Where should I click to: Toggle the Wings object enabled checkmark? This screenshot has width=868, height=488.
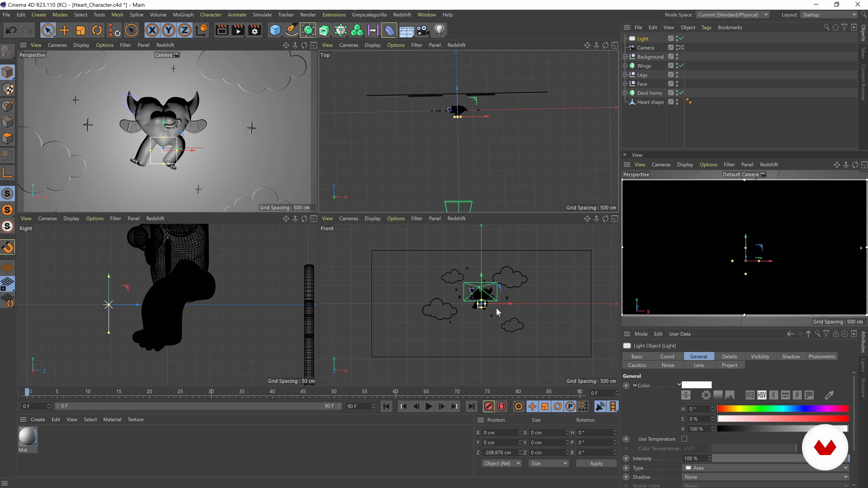click(681, 66)
